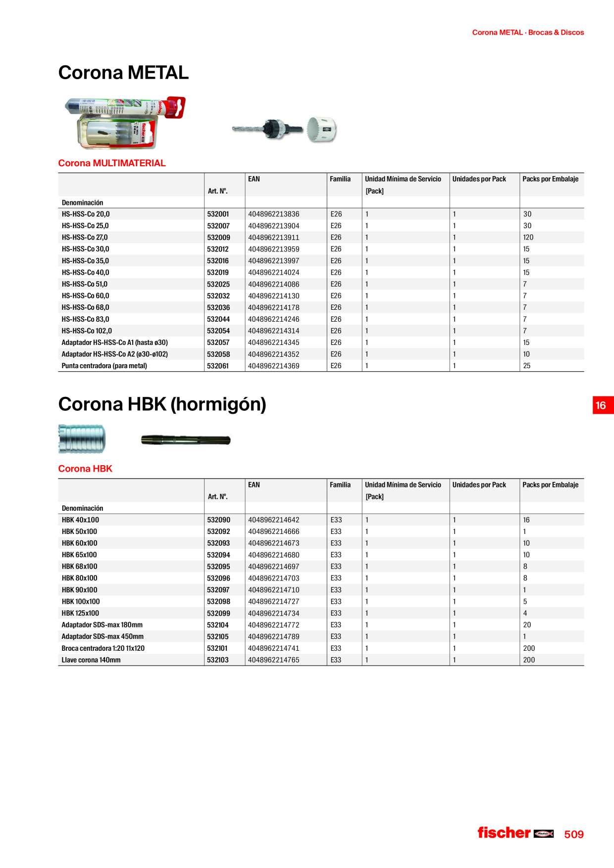Select row 'HS-HSS-Co 27,0'
Image resolution: width=614 pixels, height=868 pixels.
[x=321, y=238]
